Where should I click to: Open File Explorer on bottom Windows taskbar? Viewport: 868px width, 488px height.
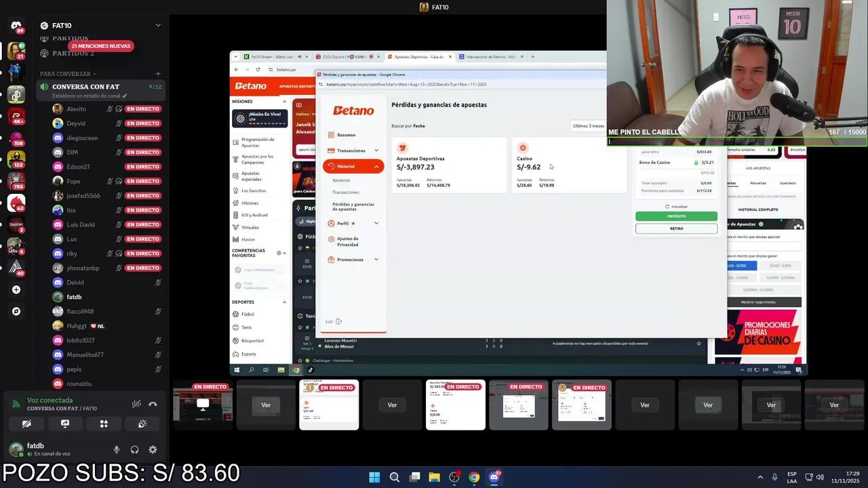pos(434,477)
